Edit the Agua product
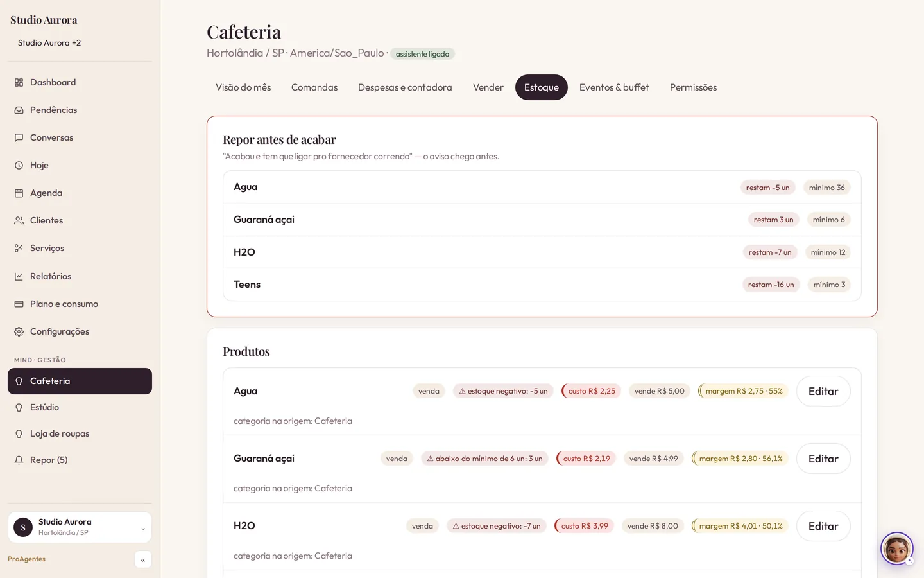 (823, 391)
